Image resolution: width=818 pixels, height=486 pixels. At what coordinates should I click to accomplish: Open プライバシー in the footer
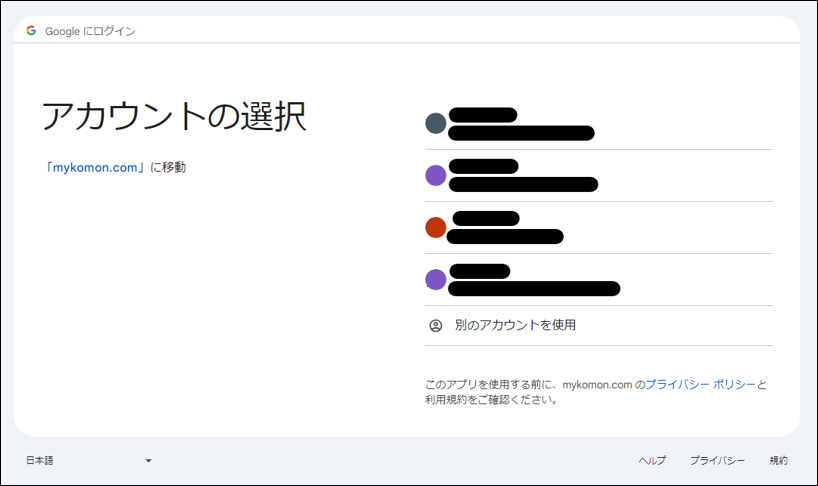717,460
